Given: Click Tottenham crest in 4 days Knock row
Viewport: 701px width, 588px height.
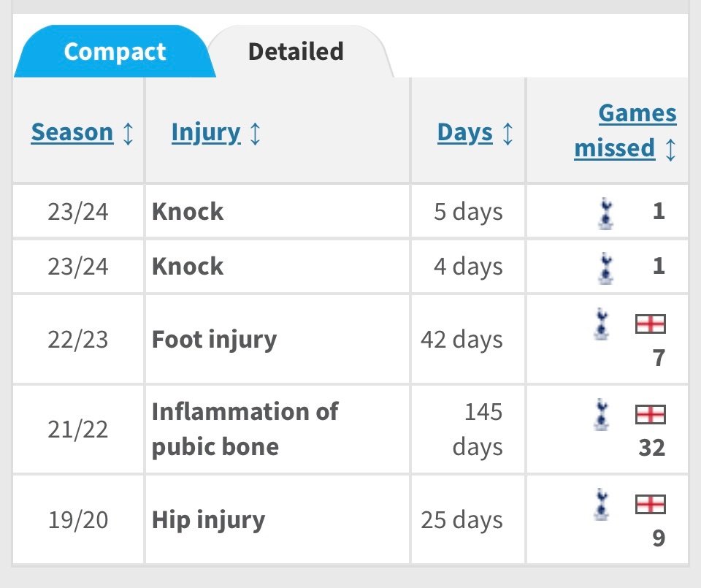Looking at the screenshot, I should point(606,268).
